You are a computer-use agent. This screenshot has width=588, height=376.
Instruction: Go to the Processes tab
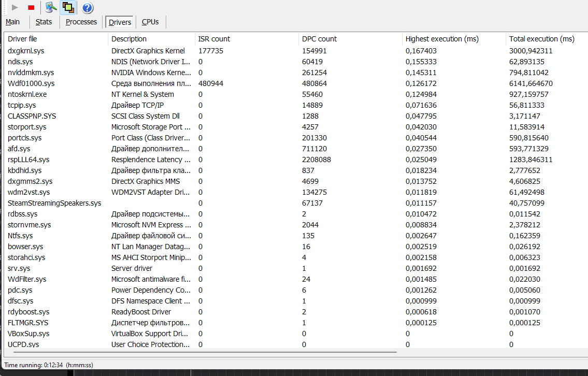click(x=81, y=22)
